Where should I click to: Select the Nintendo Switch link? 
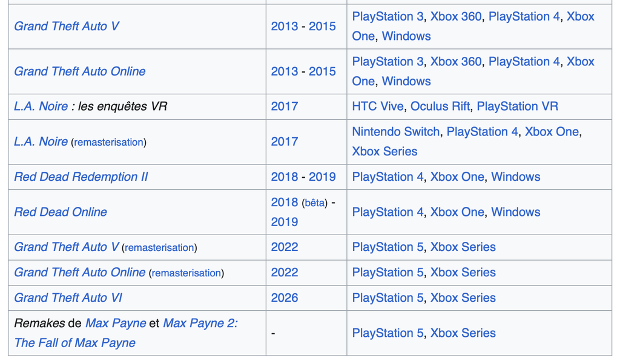coord(396,131)
